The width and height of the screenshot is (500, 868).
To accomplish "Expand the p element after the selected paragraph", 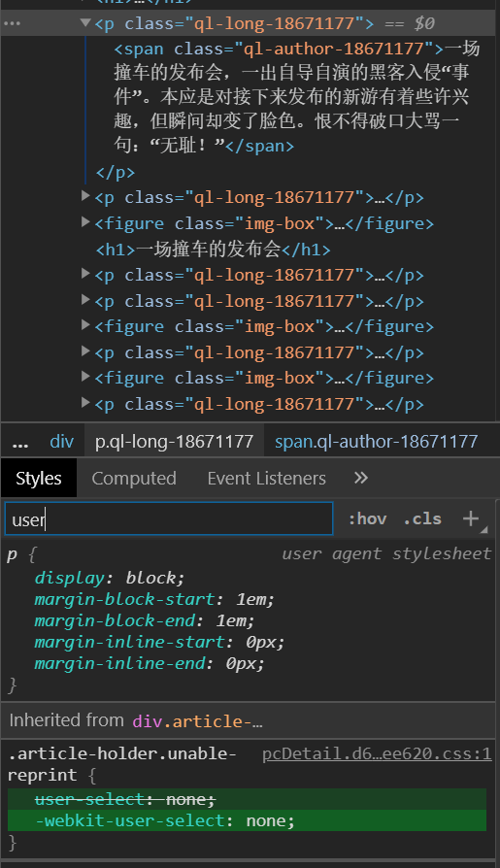I will 85,195.
